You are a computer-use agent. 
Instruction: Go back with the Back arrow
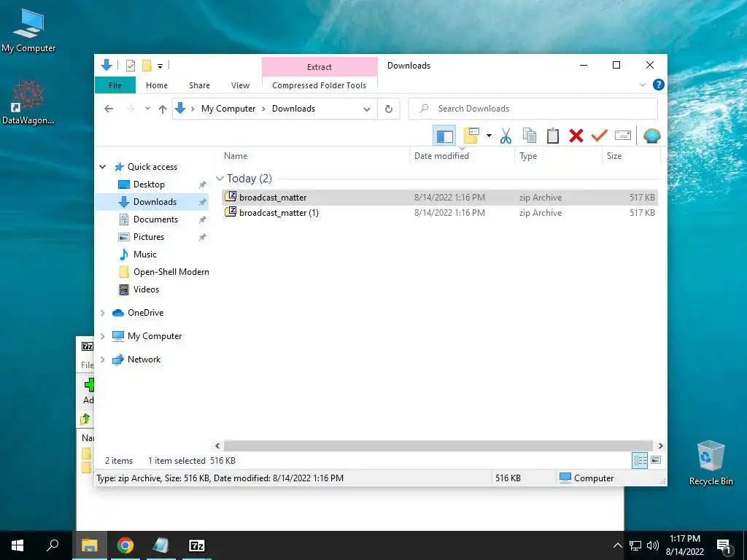coord(109,109)
